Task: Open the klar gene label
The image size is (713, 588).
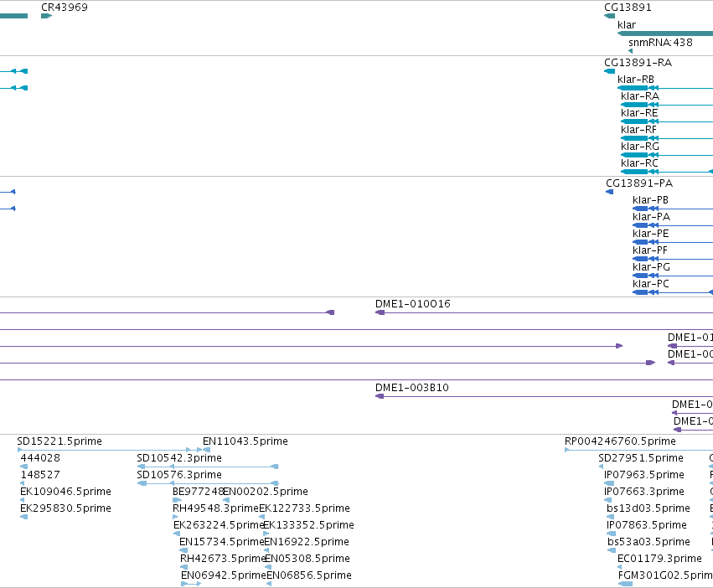Action: pyautogui.click(x=627, y=25)
